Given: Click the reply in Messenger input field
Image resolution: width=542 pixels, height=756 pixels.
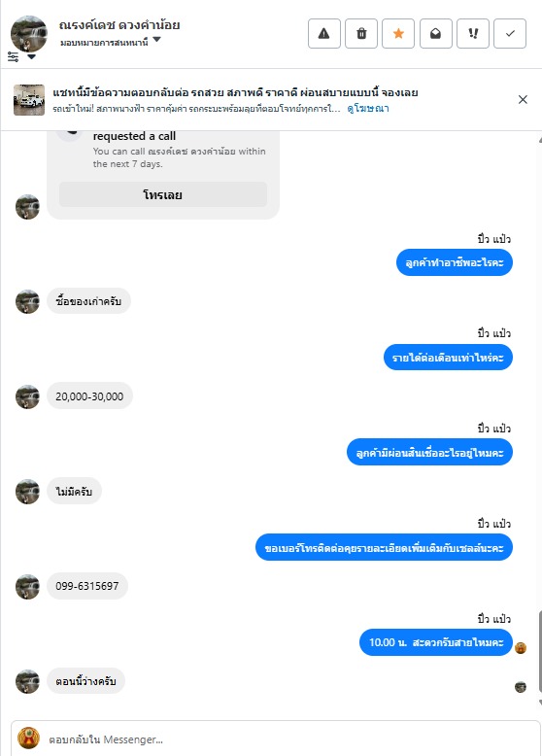Looking at the screenshot, I should tap(276, 739).
